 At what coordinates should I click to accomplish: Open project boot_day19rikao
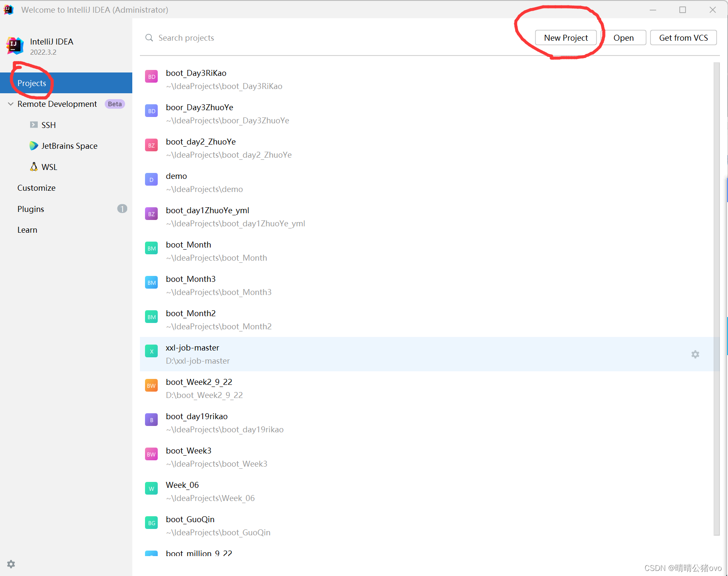click(426, 423)
